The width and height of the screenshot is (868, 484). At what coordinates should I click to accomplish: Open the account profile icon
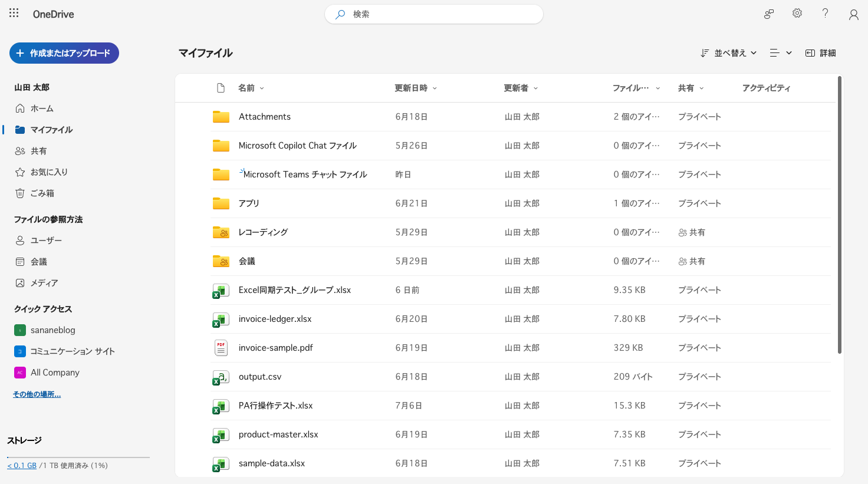(853, 15)
